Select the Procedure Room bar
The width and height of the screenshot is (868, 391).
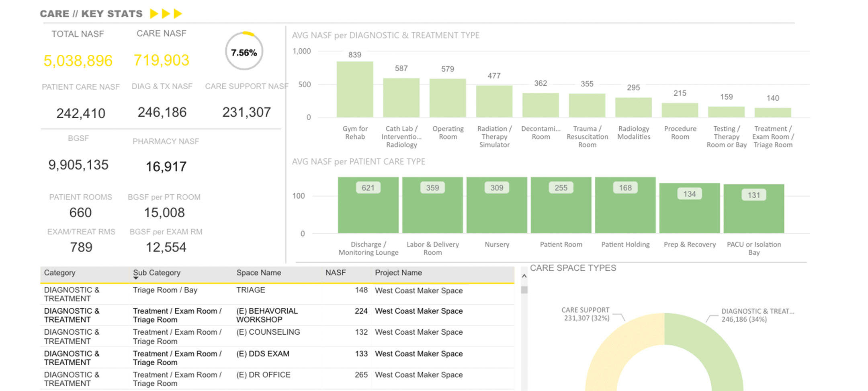pos(680,110)
